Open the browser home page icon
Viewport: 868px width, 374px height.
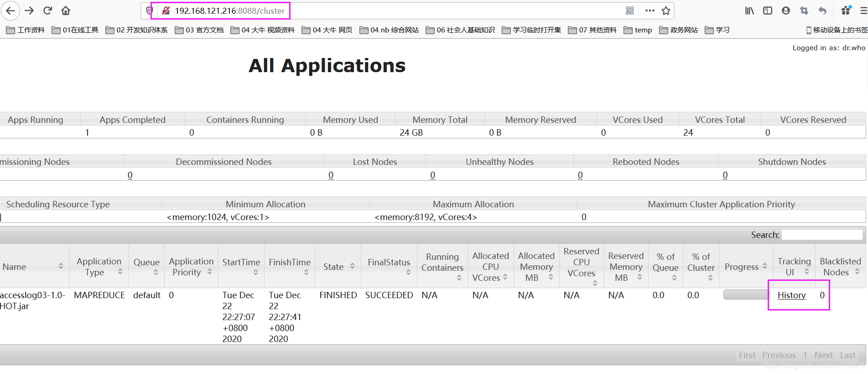[66, 11]
